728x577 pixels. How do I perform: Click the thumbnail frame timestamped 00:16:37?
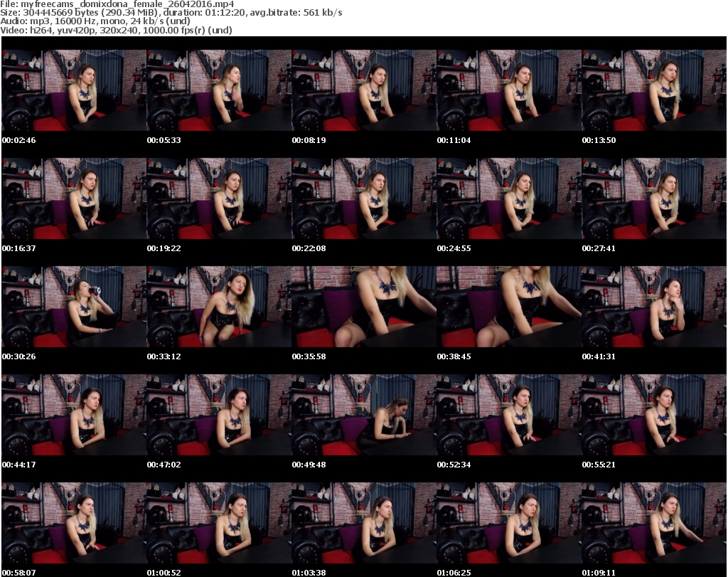(74, 198)
